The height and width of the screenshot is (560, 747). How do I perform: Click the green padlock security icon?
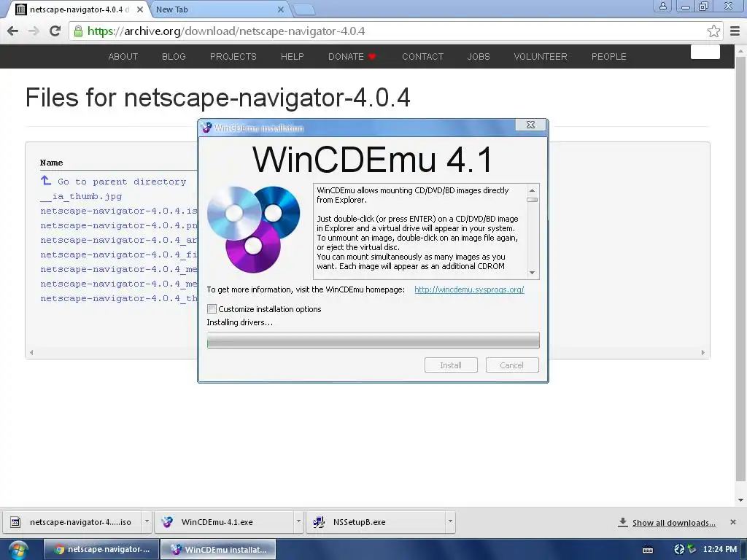78,31
